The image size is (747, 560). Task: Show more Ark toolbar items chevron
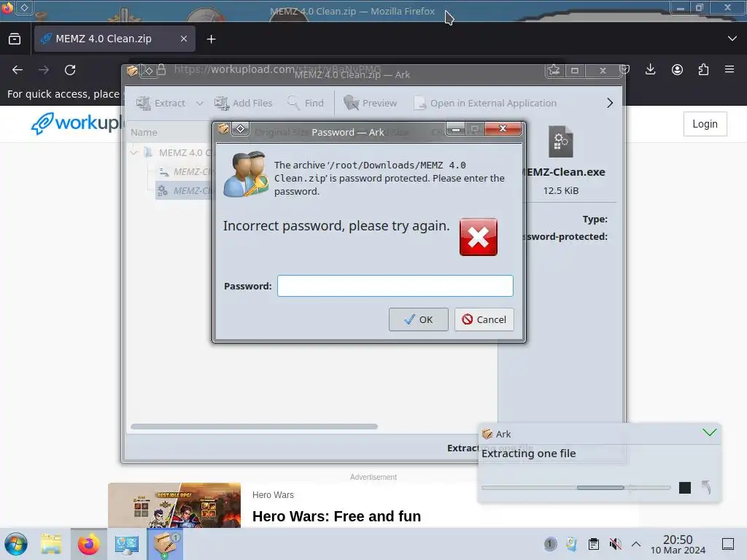610,103
